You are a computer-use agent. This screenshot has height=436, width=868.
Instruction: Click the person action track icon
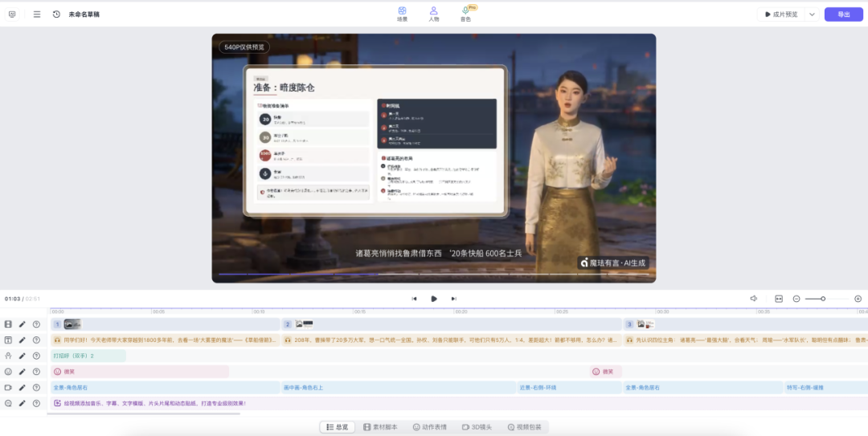[8, 356]
